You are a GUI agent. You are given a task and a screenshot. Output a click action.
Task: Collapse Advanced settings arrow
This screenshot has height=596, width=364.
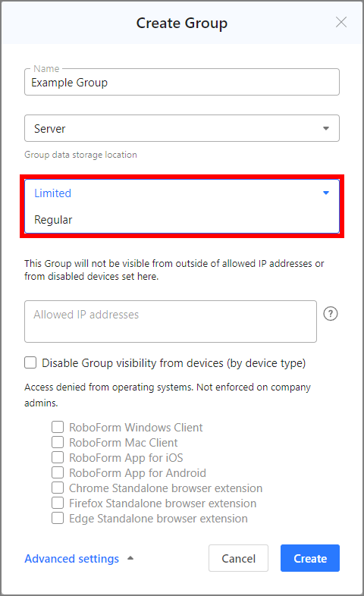(x=130, y=558)
